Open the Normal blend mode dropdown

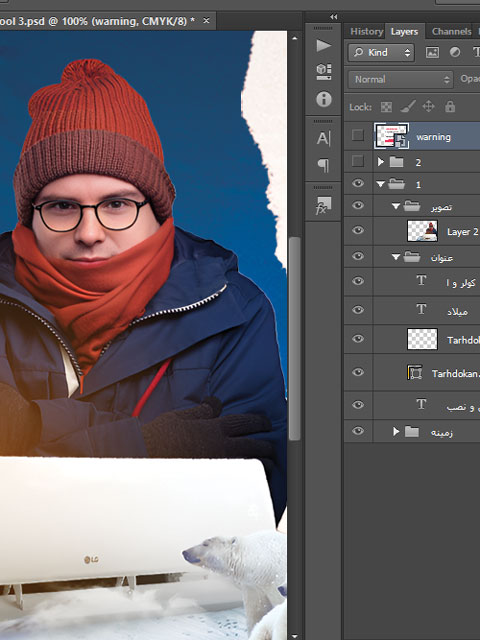click(400, 79)
